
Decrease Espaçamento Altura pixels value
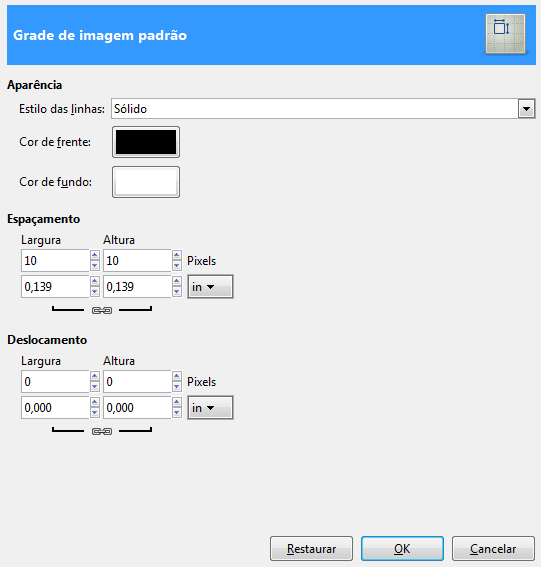click(x=177, y=266)
